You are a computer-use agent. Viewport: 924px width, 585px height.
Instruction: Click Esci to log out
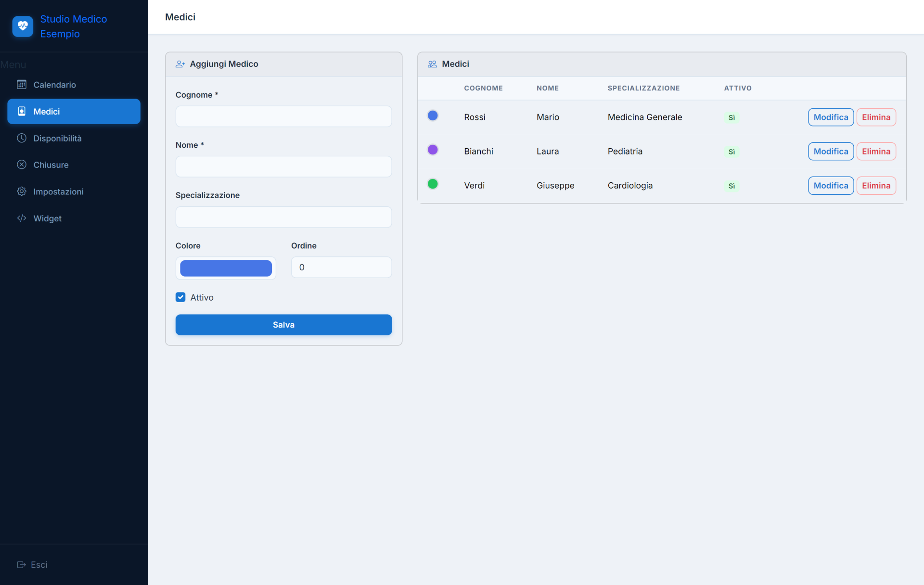(x=32, y=565)
